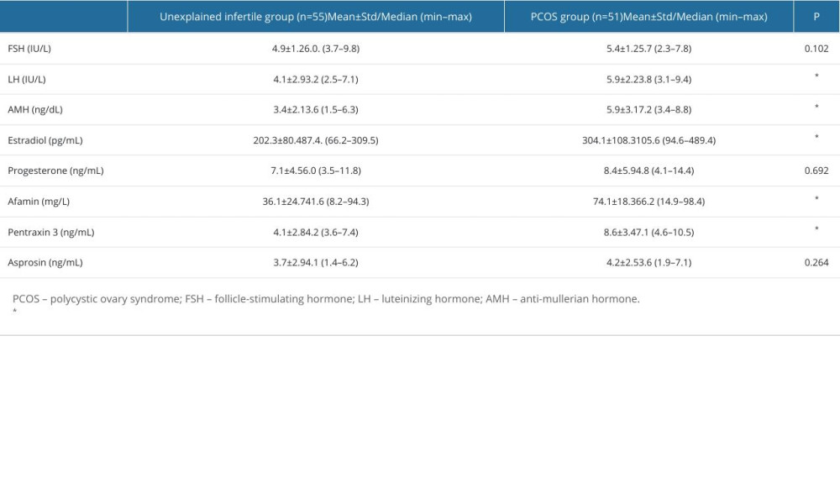Image resolution: width=840 pixels, height=504 pixels.
Task: Click the P value 0.692
Action: coord(816,171)
